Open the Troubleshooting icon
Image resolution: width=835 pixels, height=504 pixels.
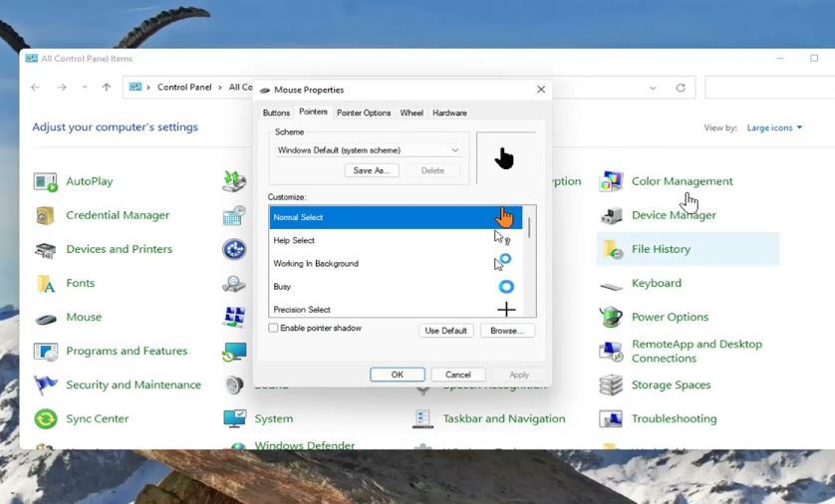tap(611, 419)
